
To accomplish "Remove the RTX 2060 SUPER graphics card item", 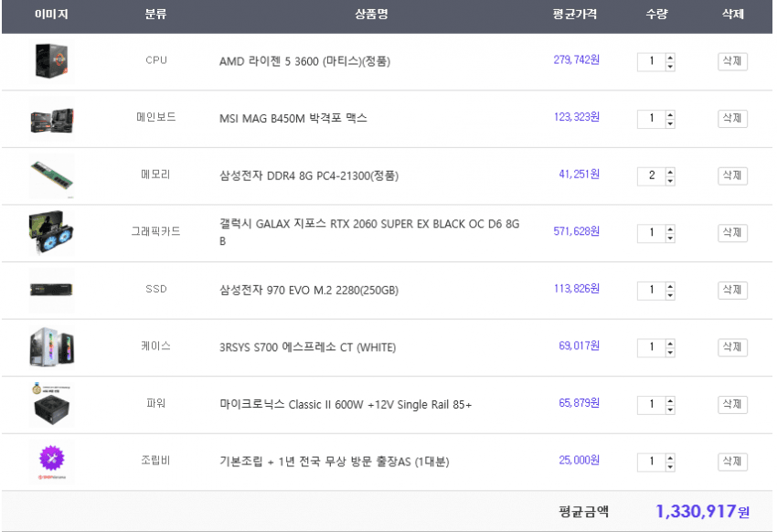I will click(x=732, y=232).
